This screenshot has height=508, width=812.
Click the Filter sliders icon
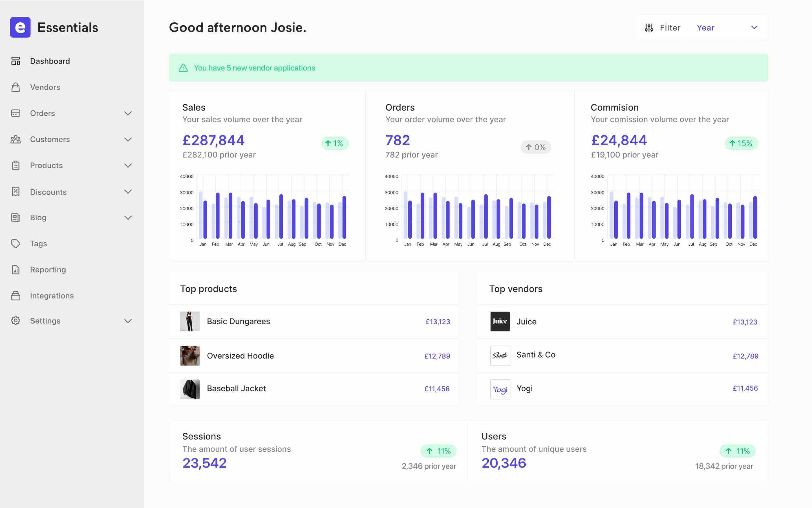click(x=648, y=28)
